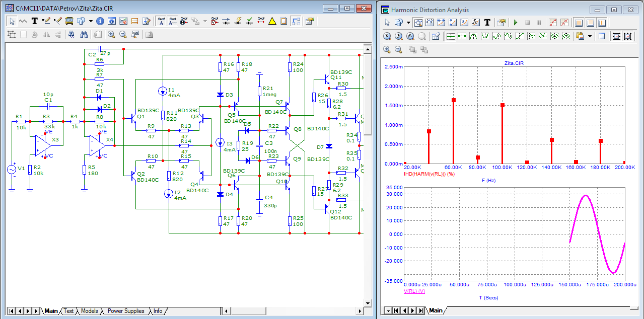Expand the dropdown next to the analysis shapes tool
644x319 pixels.
click(408, 23)
